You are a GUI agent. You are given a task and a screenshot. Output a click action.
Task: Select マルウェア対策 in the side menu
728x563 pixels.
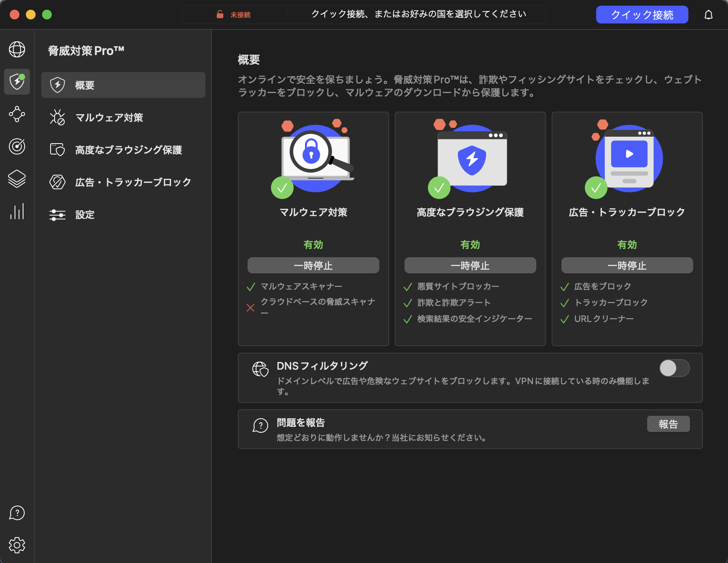coord(123,117)
